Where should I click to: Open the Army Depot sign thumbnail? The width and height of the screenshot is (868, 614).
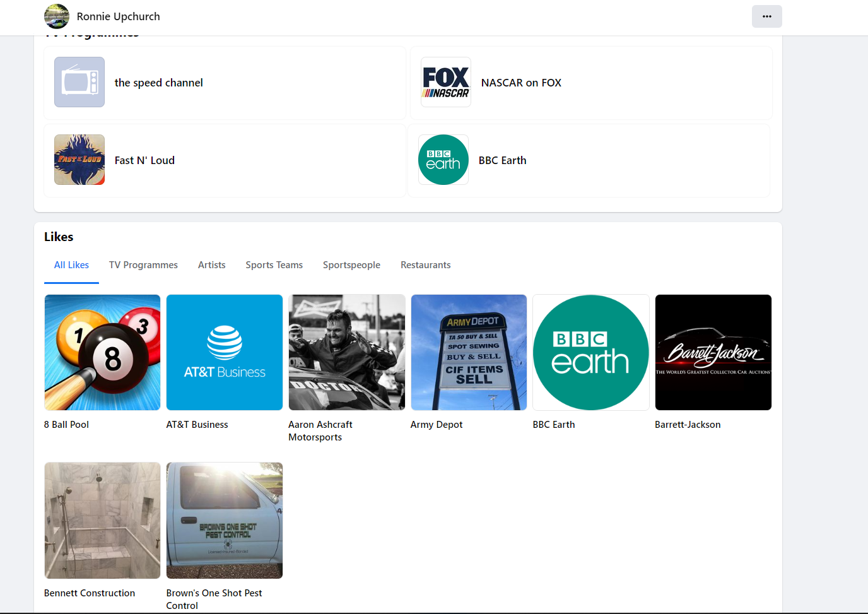pyautogui.click(x=469, y=352)
